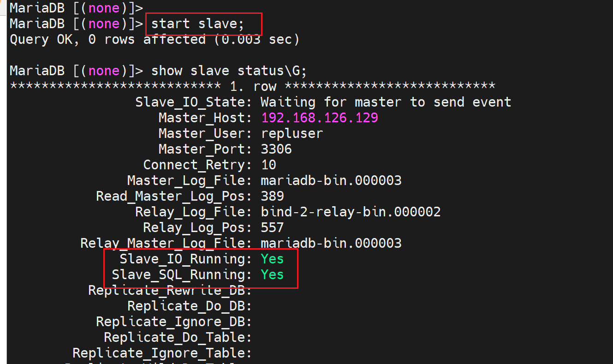Click the 'start slave;' command text
This screenshot has height=364, width=613.
click(x=197, y=24)
